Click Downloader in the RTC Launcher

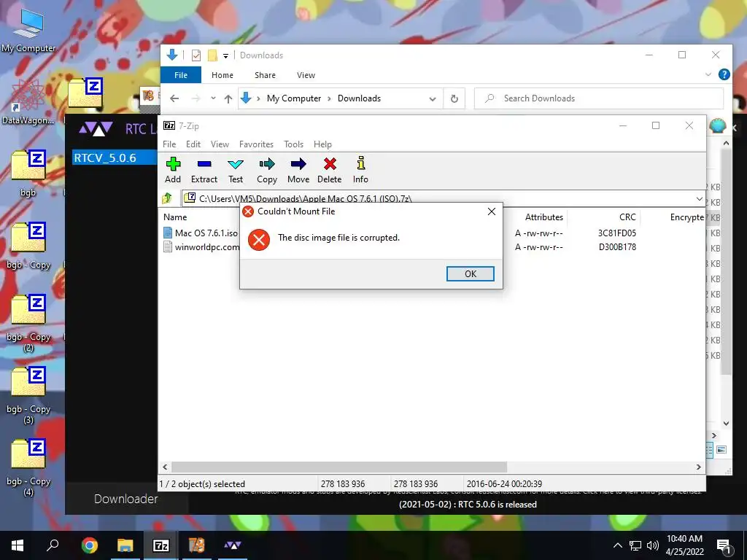[125, 499]
